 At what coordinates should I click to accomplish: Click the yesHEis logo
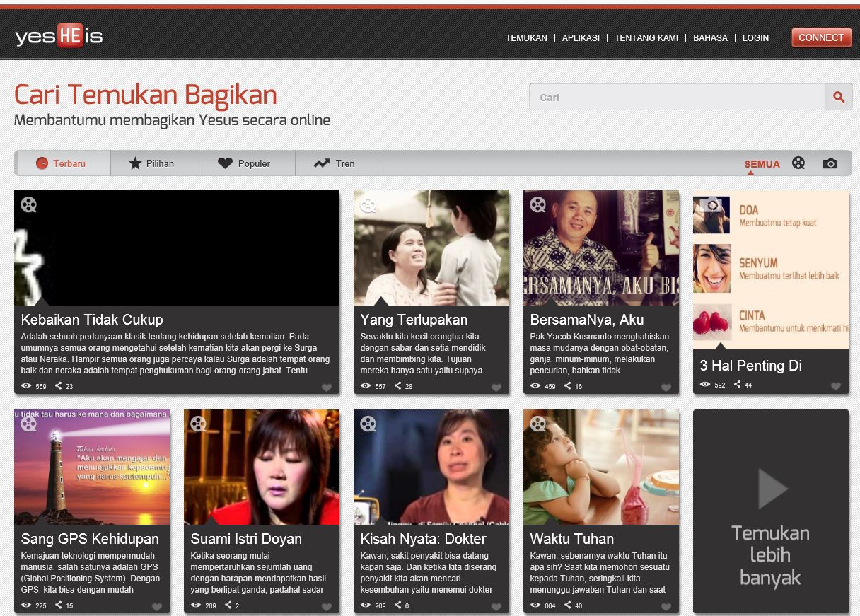coord(59,36)
